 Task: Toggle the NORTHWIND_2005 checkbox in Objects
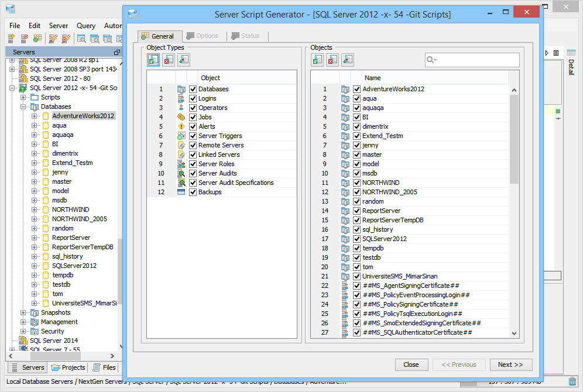[x=356, y=192]
